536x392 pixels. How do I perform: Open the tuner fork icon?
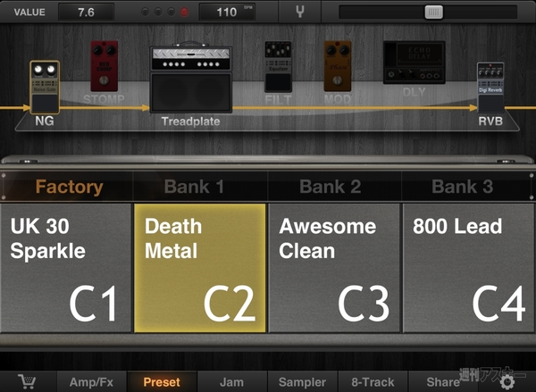tap(300, 12)
